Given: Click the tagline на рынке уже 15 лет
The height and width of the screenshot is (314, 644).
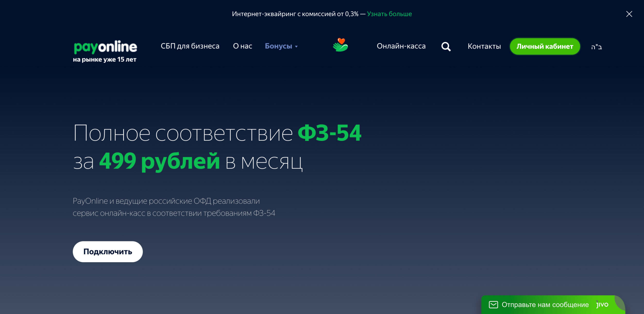Looking at the screenshot, I should pyautogui.click(x=105, y=60).
